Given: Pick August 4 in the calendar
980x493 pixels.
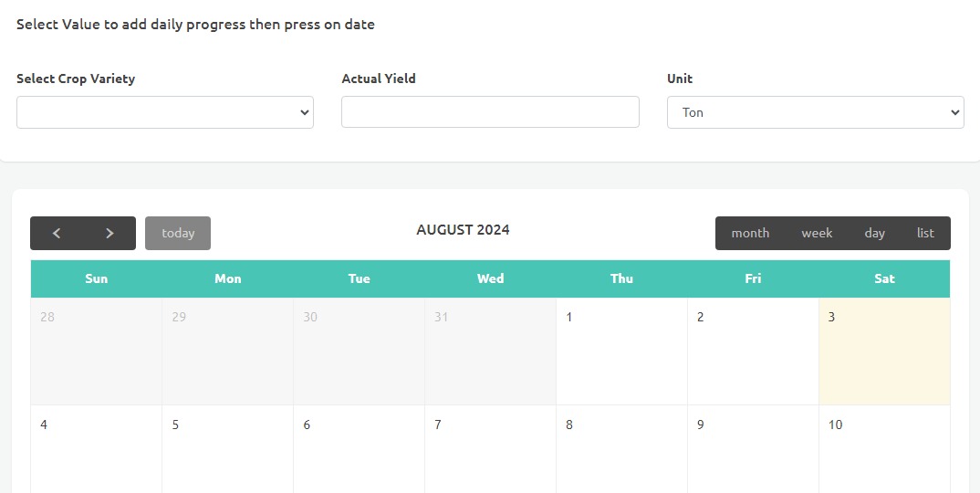Looking at the screenshot, I should click(x=97, y=452).
